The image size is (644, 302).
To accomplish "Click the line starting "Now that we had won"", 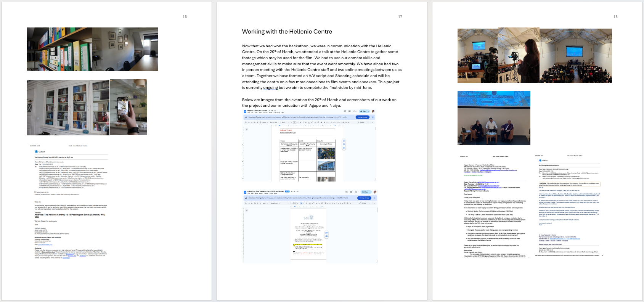I will [x=317, y=46].
